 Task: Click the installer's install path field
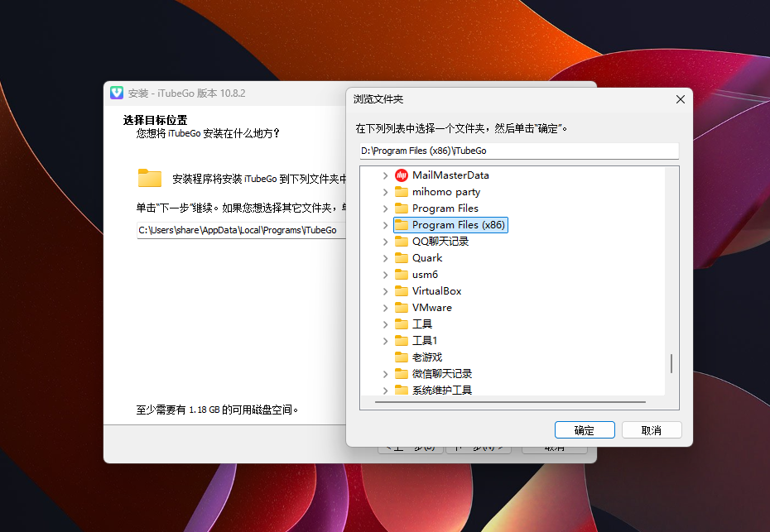coord(242,230)
